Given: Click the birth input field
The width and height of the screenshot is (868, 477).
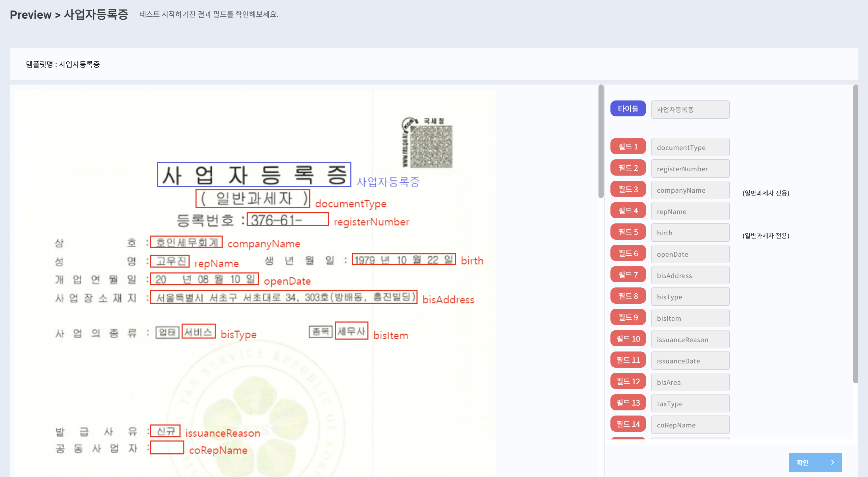Looking at the screenshot, I should 690,233.
